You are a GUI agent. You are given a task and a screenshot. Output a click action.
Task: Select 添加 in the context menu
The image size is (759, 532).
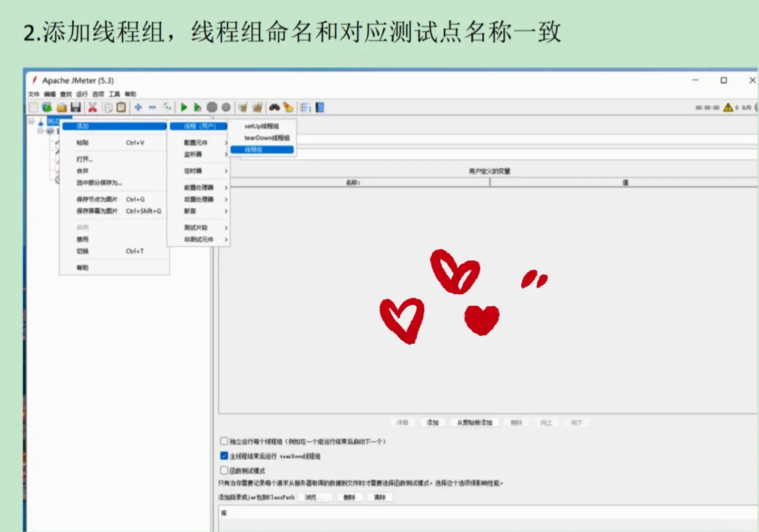114,126
